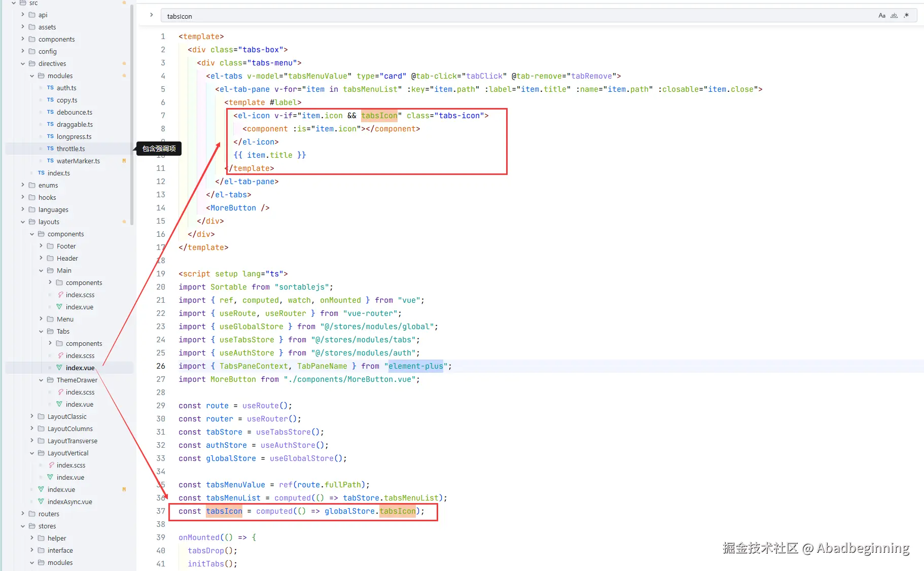Screen dimensions: 924x571
Task: Click the config folder icon
Action: 32,51
